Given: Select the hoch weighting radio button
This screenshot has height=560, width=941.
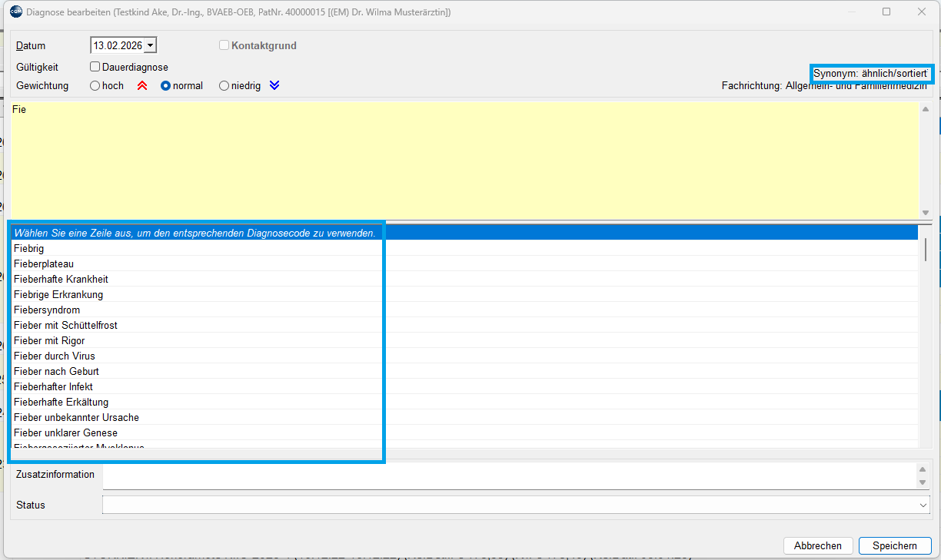Looking at the screenshot, I should pyautogui.click(x=95, y=86).
